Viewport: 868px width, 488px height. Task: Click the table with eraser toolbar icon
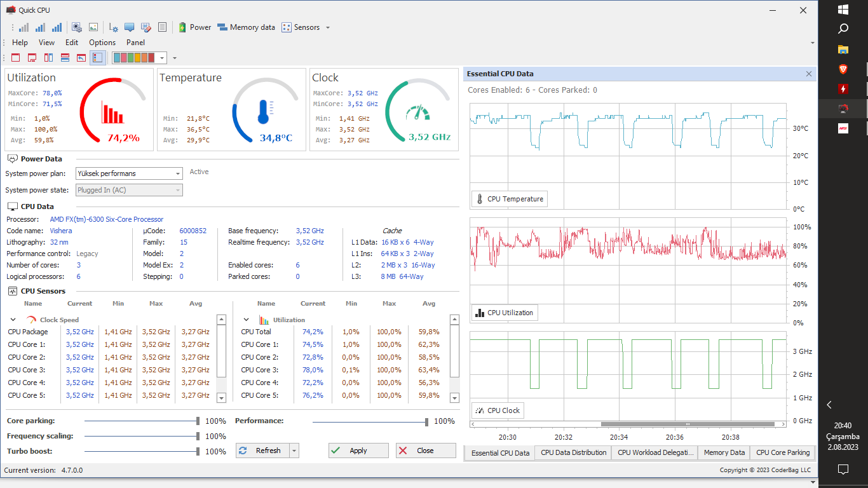click(x=146, y=27)
